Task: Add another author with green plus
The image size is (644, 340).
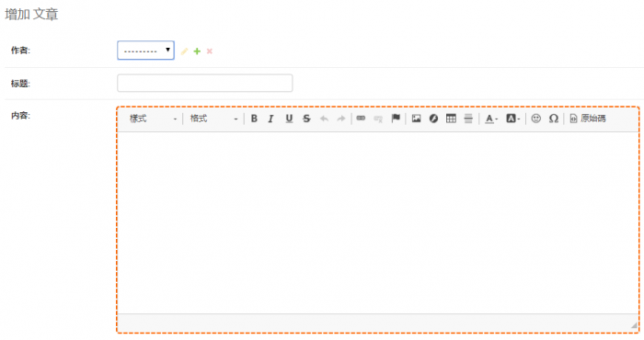Action: [x=197, y=51]
